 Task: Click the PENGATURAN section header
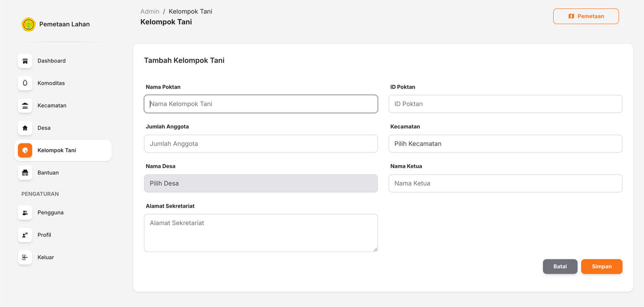[40, 194]
